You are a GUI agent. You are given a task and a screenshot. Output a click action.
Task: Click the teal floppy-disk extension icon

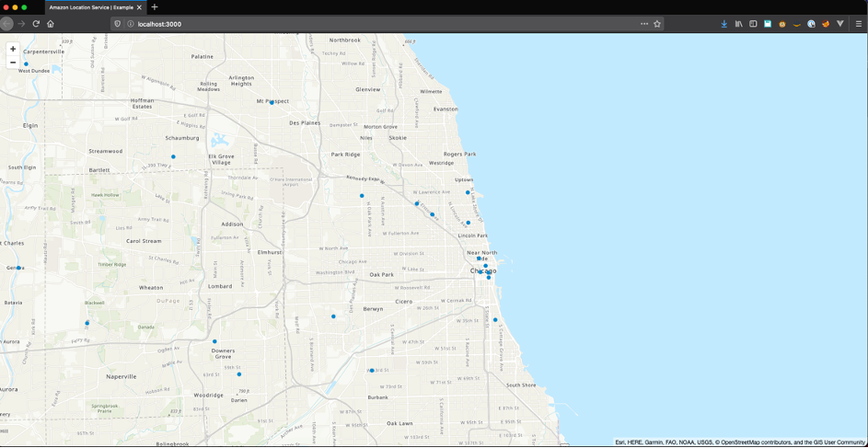pyautogui.click(x=768, y=24)
